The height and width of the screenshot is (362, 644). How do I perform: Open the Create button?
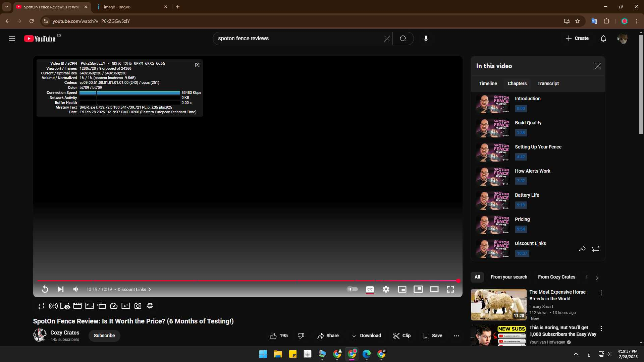tap(577, 39)
